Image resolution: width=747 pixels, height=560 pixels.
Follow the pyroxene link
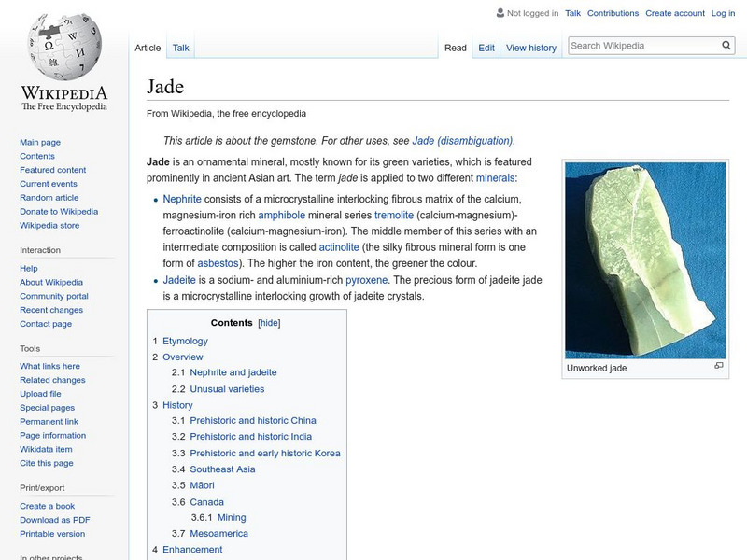click(x=366, y=280)
